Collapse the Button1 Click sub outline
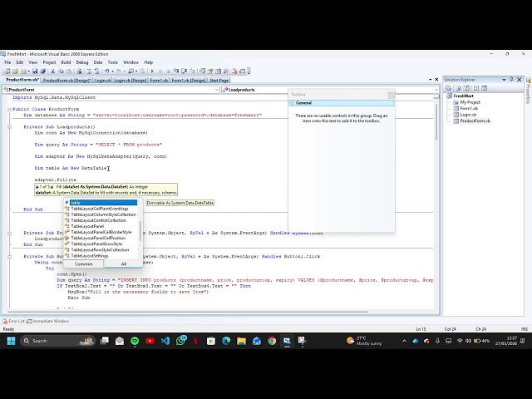 click(9, 257)
